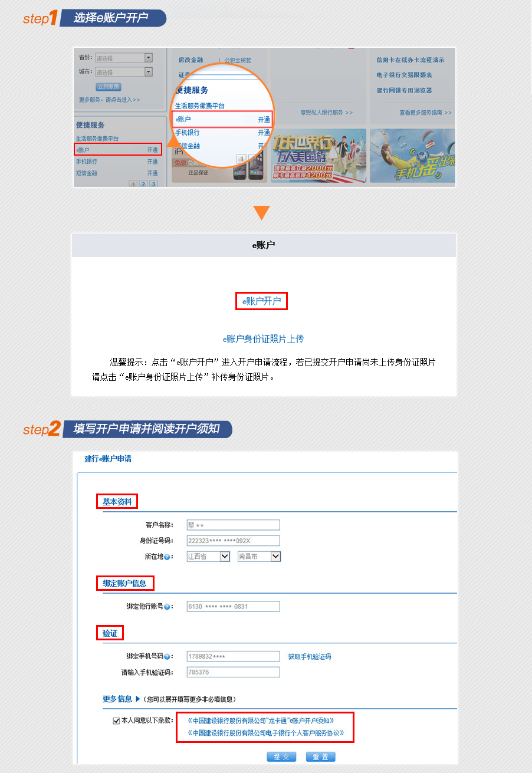
Task: Click the 立刻缴费 payment button
Action: pyautogui.click(x=109, y=87)
